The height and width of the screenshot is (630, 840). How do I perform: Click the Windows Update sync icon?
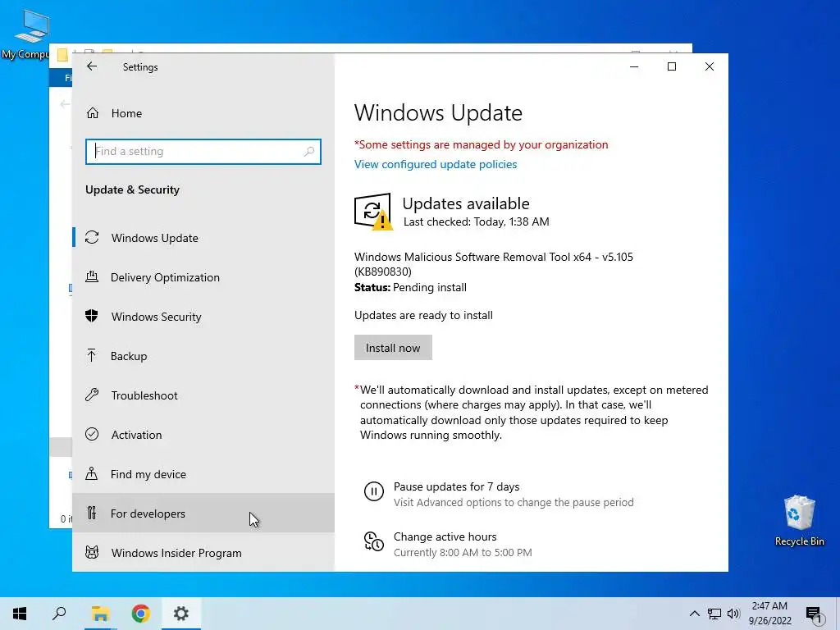click(92, 237)
